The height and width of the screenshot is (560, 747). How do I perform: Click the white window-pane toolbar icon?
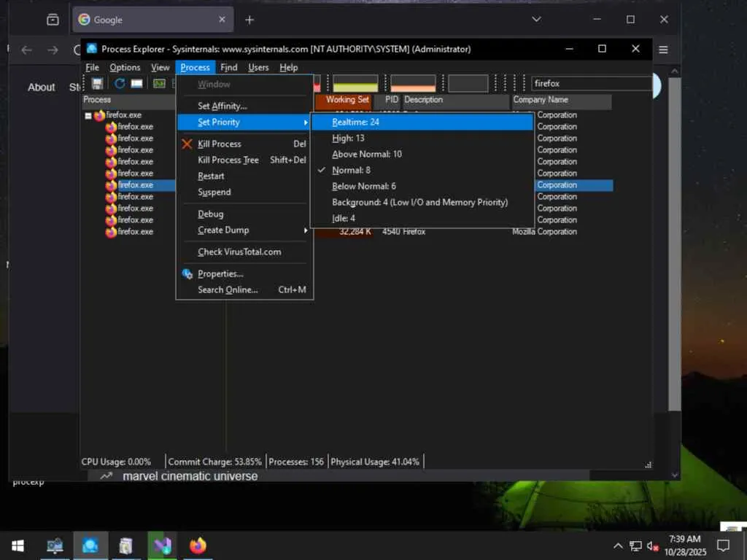pyautogui.click(x=136, y=84)
